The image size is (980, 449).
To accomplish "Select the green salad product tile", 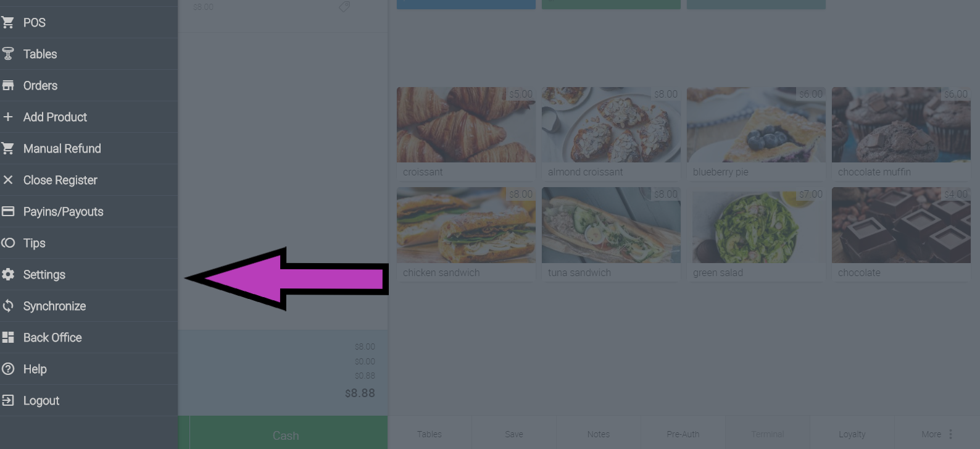I will pyautogui.click(x=756, y=234).
